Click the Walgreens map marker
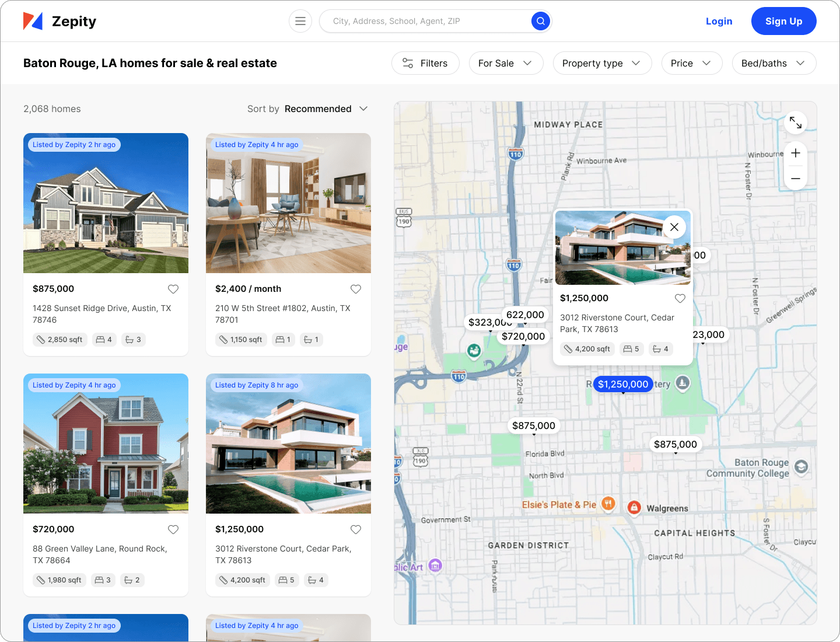Screen dimensions: 840x642 point(634,508)
